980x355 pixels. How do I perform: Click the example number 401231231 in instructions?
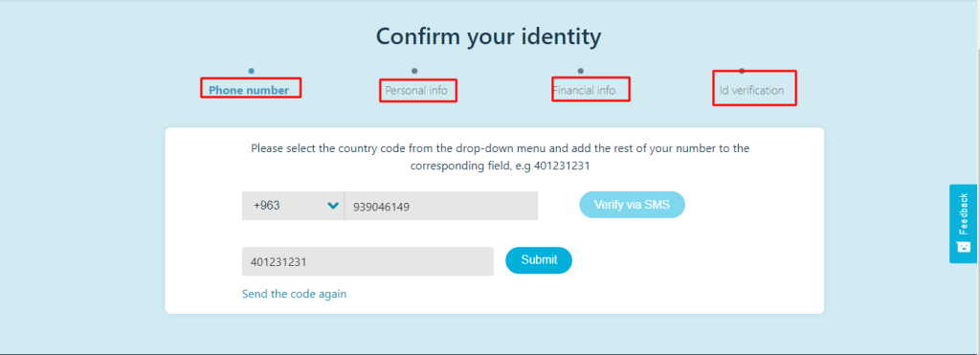click(x=562, y=166)
